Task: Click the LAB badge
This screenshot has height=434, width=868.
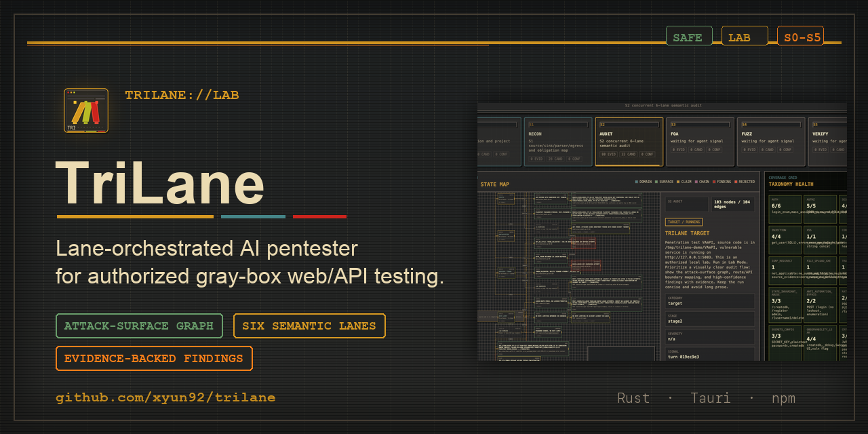Action: click(x=745, y=36)
